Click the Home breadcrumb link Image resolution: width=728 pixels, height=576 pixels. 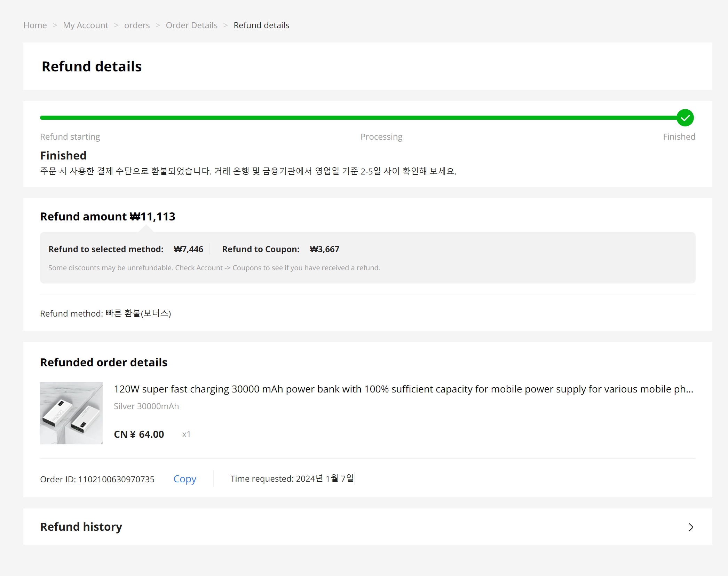pyautogui.click(x=35, y=25)
